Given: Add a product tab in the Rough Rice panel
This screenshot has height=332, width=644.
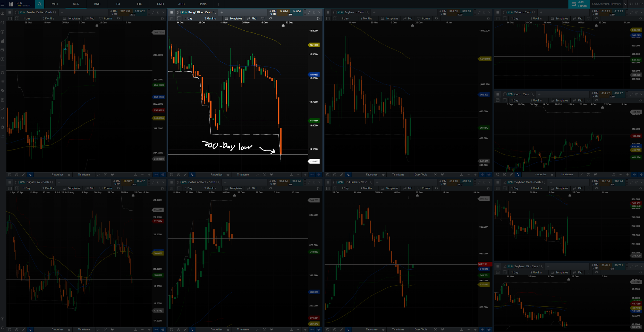Looking at the screenshot, I should pyautogui.click(x=222, y=12).
